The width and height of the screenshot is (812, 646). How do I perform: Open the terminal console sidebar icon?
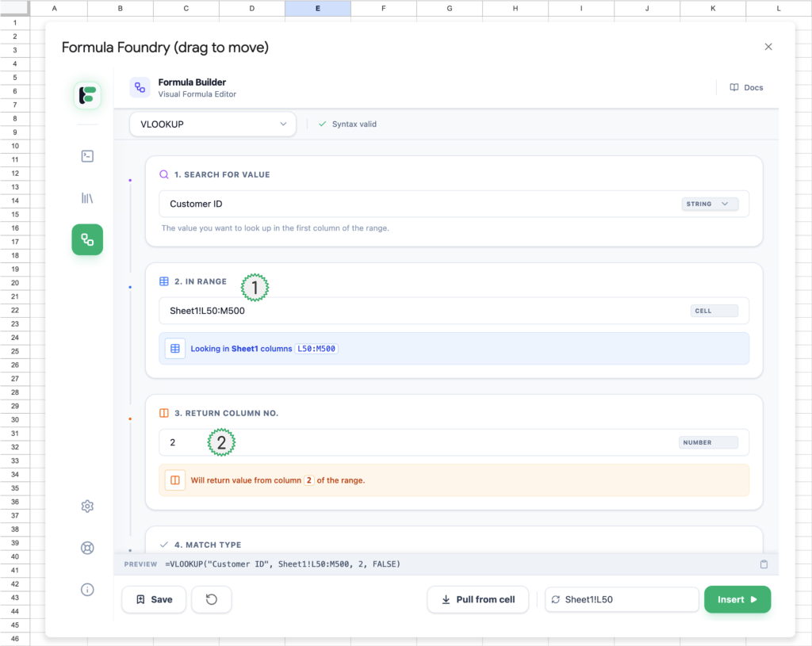pos(87,156)
